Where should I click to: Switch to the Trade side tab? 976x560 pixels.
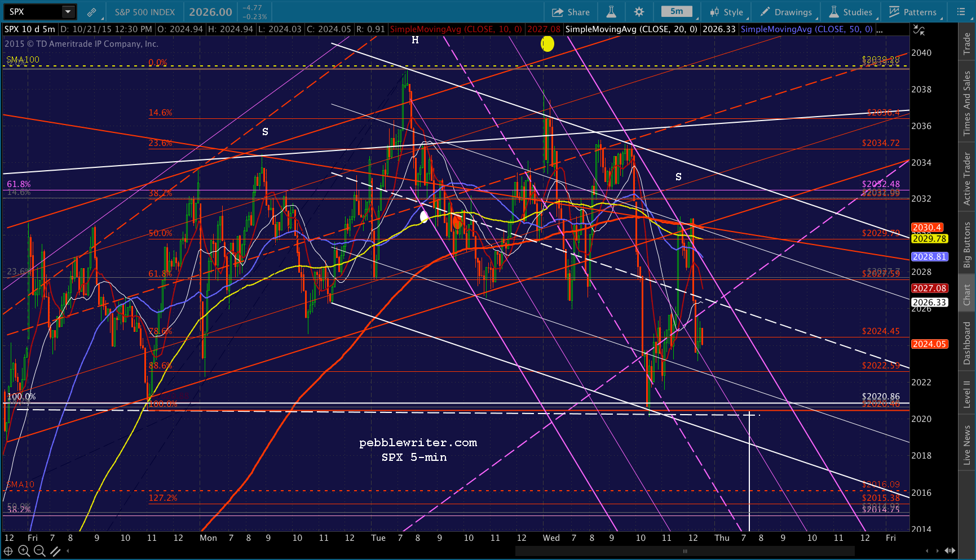[966, 43]
